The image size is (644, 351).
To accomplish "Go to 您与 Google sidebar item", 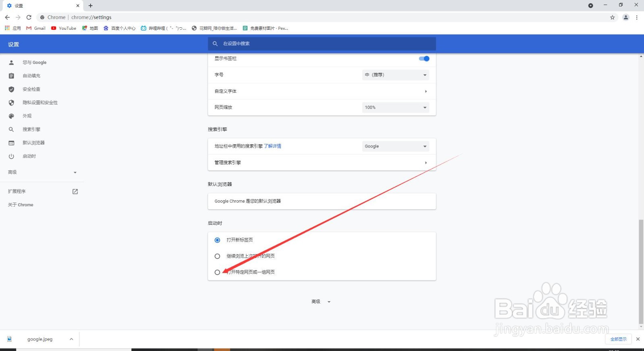I will point(35,62).
